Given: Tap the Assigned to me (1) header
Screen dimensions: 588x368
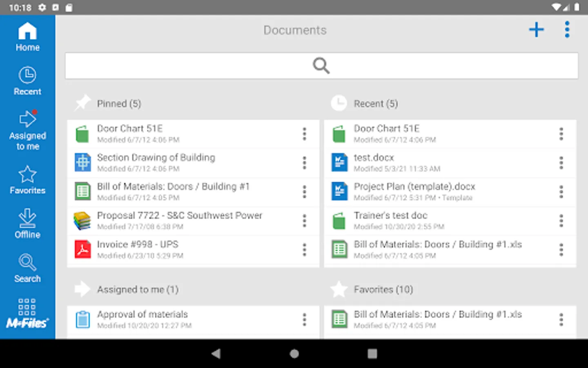Looking at the screenshot, I should [x=138, y=289].
